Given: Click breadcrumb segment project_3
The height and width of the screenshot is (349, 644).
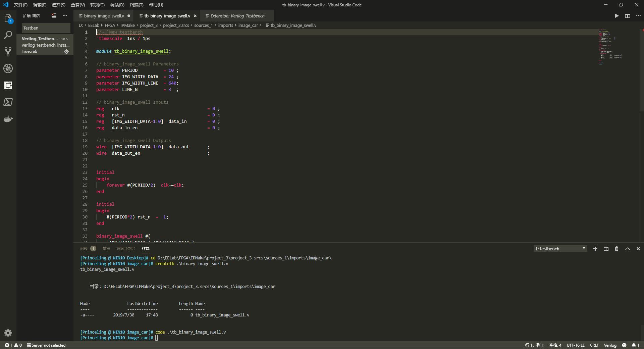Looking at the screenshot, I should (149, 25).
